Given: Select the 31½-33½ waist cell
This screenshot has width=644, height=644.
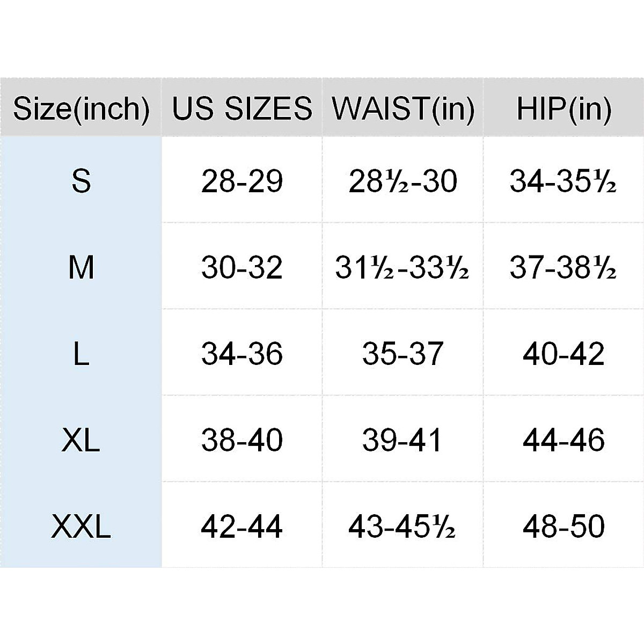Looking at the screenshot, I should 403,267.
